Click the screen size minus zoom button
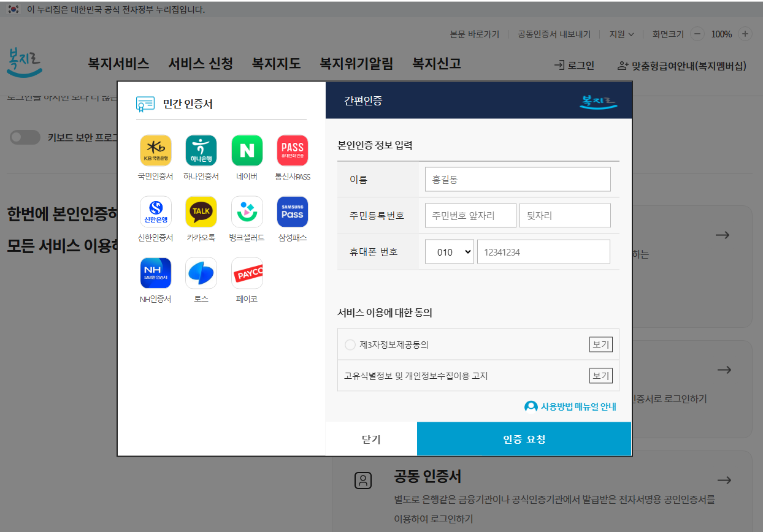The width and height of the screenshot is (763, 532). [x=697, y=34]
